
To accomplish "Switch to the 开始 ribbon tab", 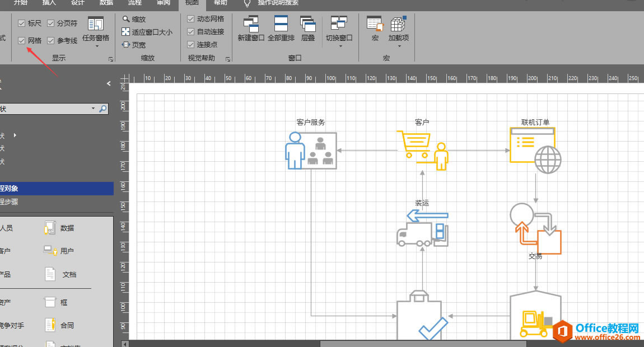I will [20, 3].
